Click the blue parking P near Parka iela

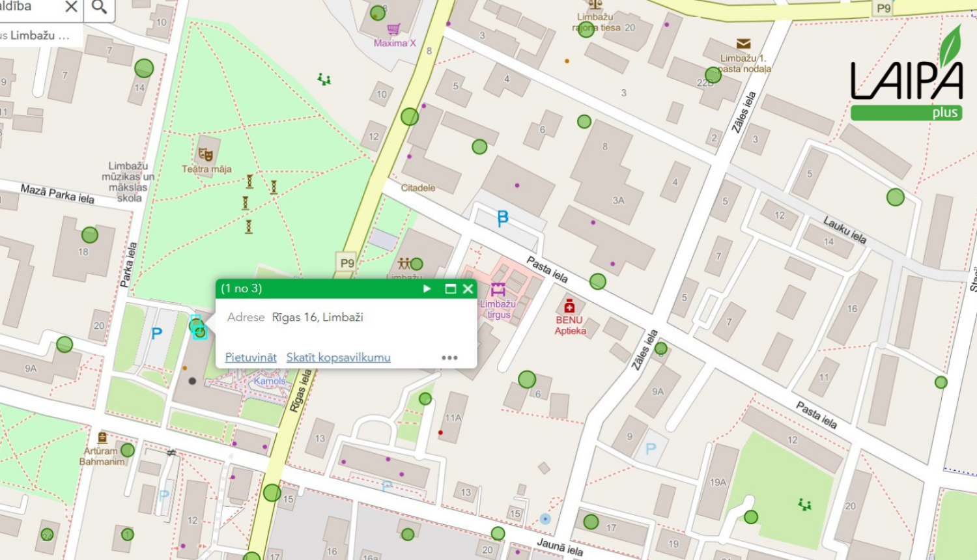click(x=156, y=334)
